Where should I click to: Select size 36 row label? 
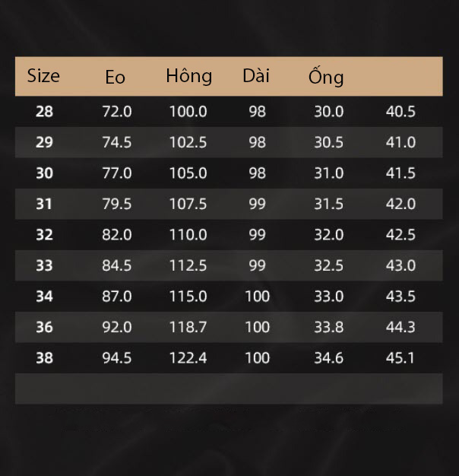(44, 327)
